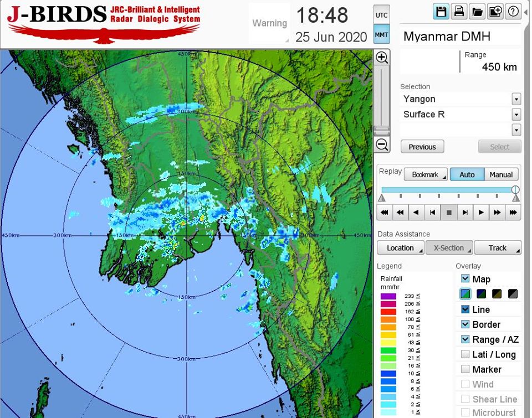Select the dark blue-green map color swatch
The height and width of the screenshot is (418, 532).
[x=481, y=294]
